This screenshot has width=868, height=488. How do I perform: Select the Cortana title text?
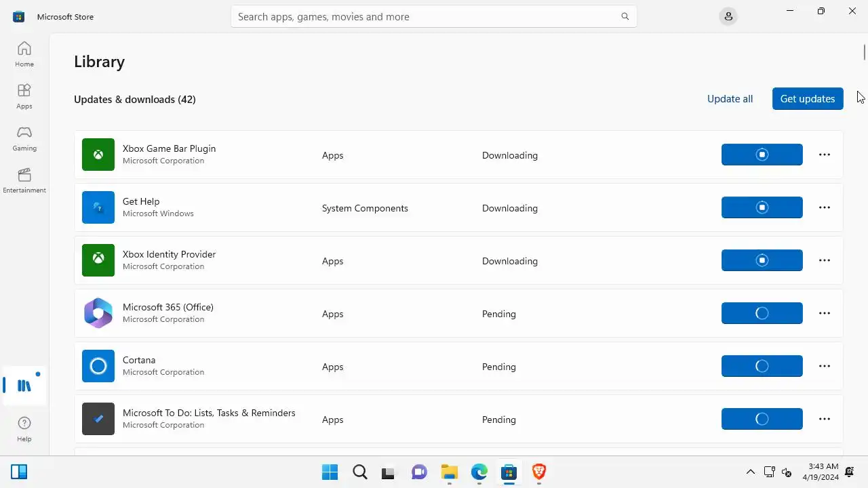click(x=139, y=360)
